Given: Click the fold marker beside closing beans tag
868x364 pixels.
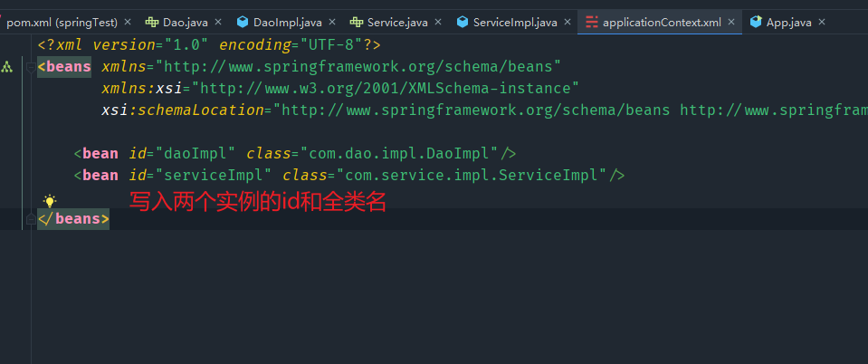Looking at the screenshot, I should pyautogui.click(x=32, y=219).
